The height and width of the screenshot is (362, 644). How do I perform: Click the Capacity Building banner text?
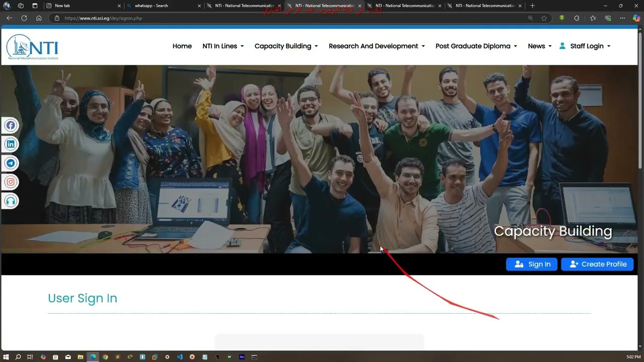tap(553, 231)
